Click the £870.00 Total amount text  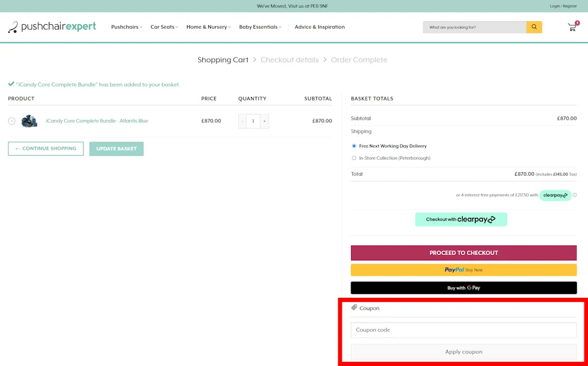pos(524,174)
